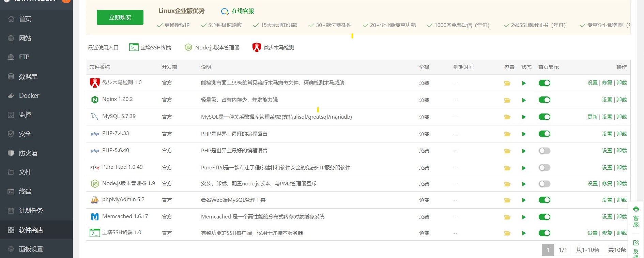Click the 在线客服 chat icon
This screenshot has height=258, width=644.
tap(225, 12)
